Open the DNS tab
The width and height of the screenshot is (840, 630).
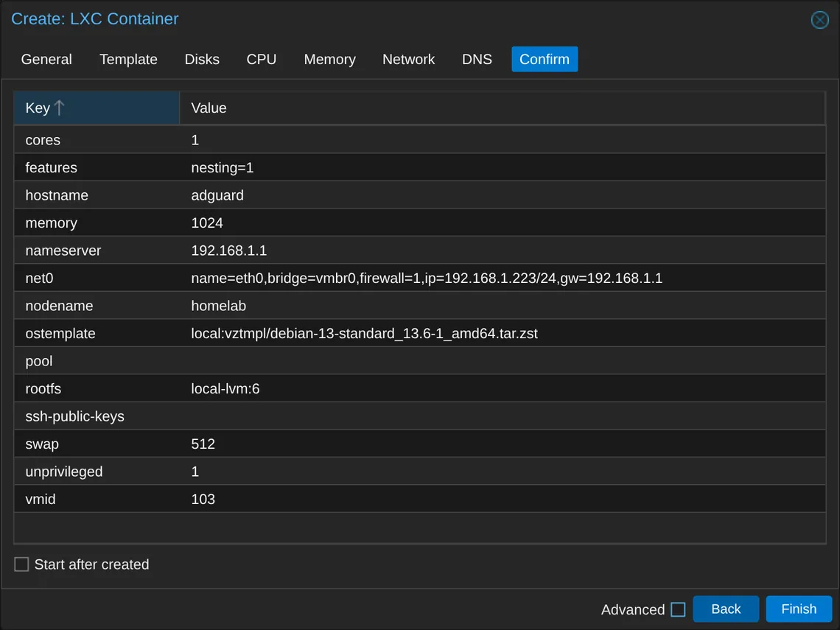[x=477, y=59]
